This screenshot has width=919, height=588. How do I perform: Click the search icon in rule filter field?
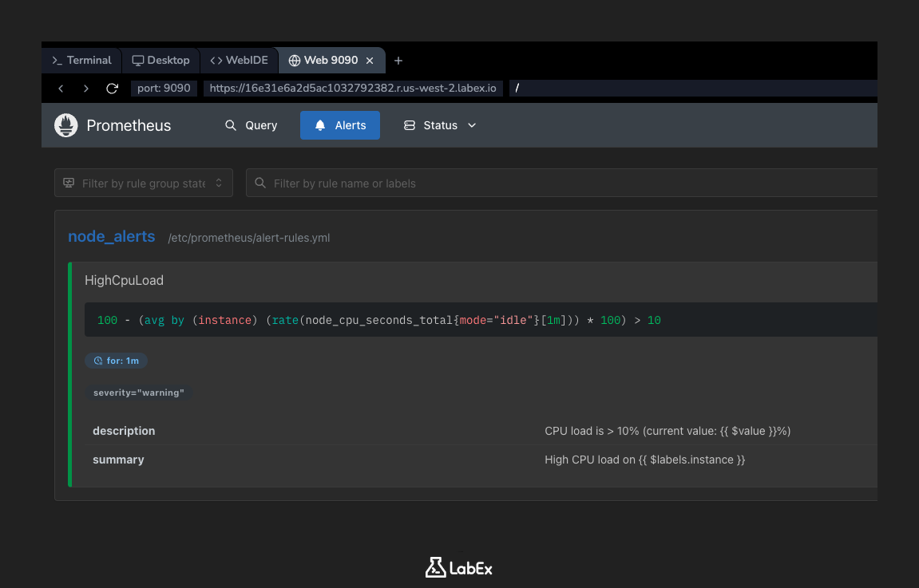coord(260,183)
